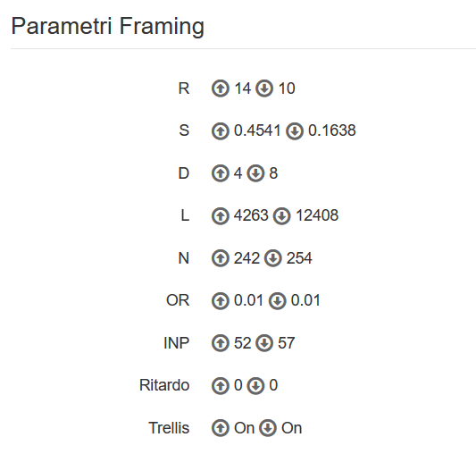Viewport: 476px width, 454px height.
Task: Click the upstream arrow icon in OR row
Action: click(x=220, y=301)
